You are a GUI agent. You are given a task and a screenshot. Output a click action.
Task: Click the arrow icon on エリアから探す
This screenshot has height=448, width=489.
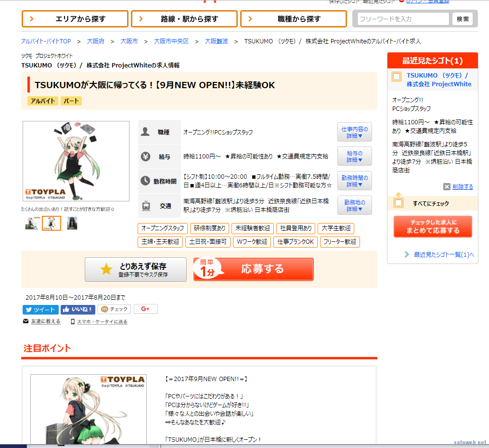click(x=31, y=19)
